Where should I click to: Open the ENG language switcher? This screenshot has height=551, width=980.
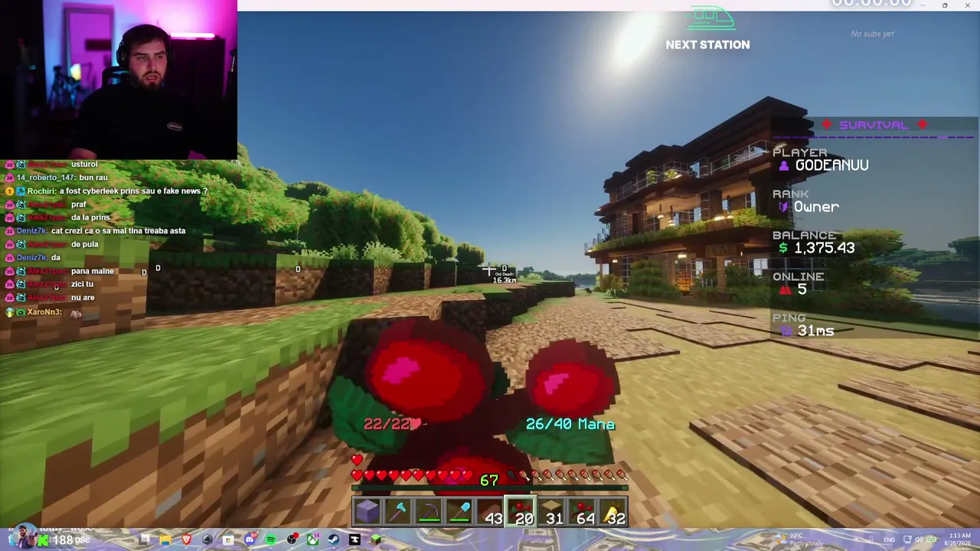click(x=889, y=540)
